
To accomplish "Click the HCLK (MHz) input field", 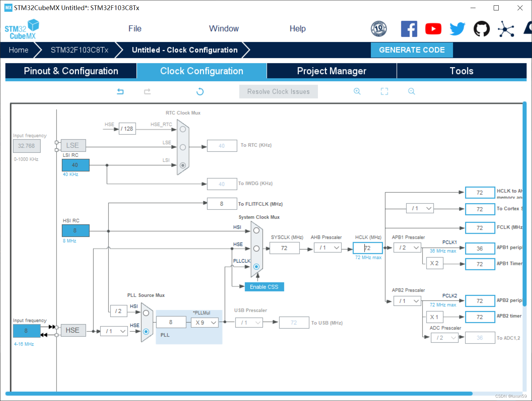I will click(368, 248).
